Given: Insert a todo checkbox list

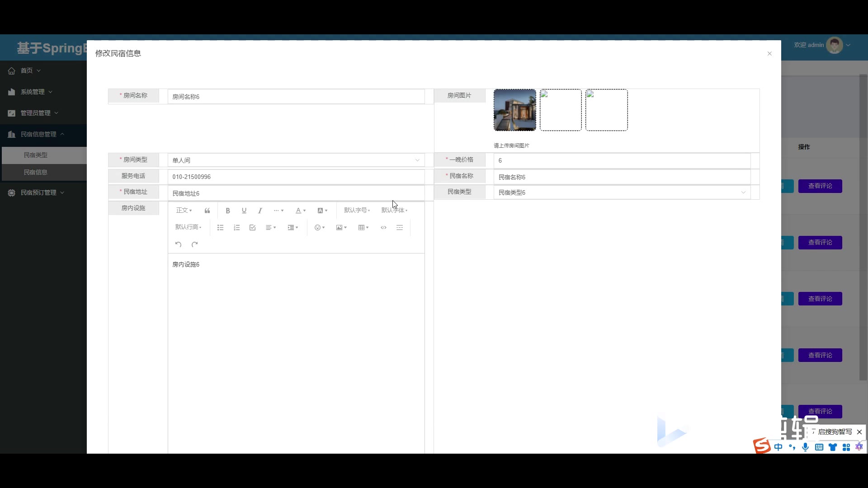Looking at the screenshot, I should tap(252, 228).
